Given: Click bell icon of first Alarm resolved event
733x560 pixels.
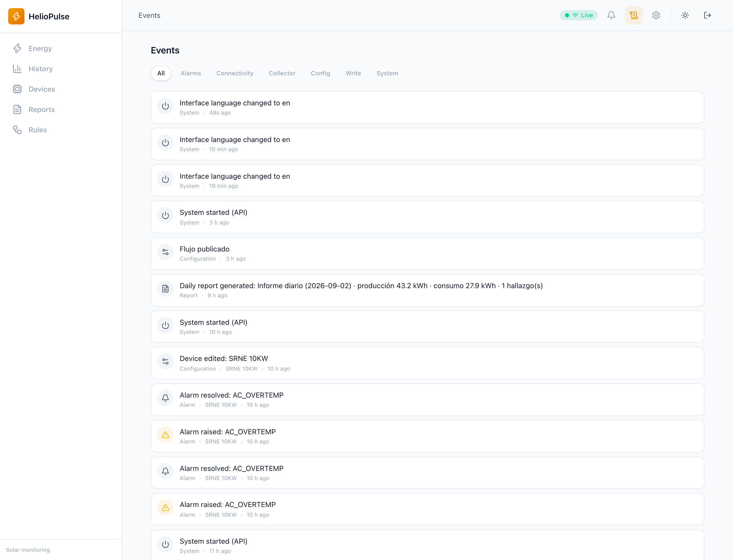Looking at the screenshot, I should pos(165,398).
